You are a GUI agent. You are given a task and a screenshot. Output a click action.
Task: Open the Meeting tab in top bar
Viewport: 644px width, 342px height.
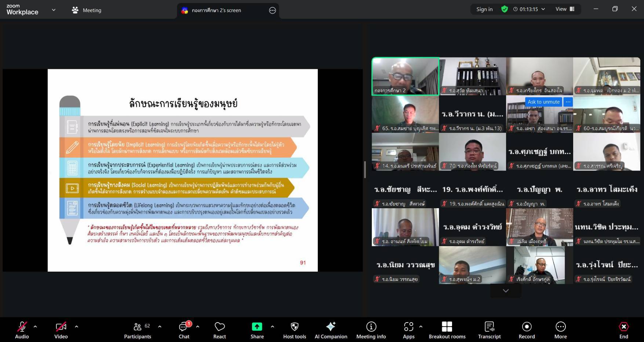[87, 10]
